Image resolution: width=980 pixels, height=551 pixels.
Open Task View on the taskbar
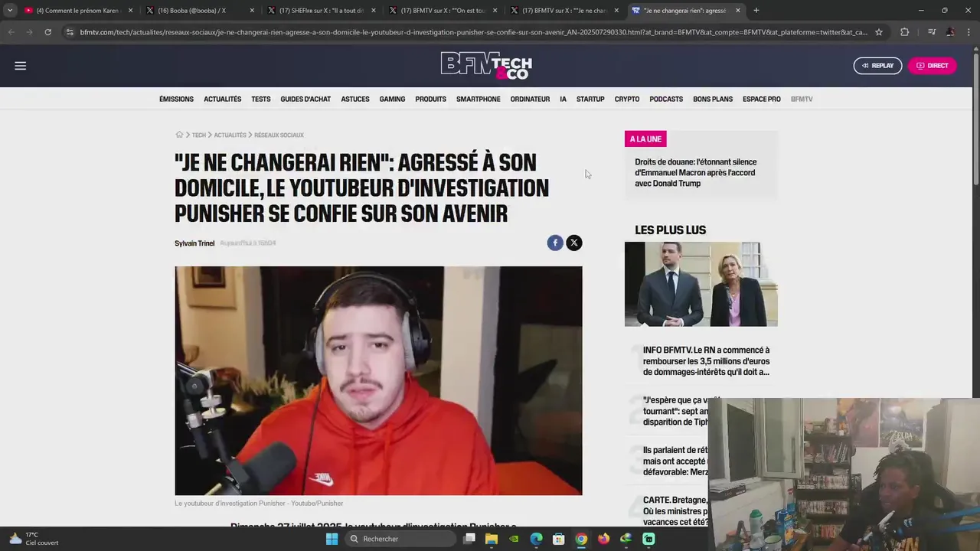coord(469,539)
